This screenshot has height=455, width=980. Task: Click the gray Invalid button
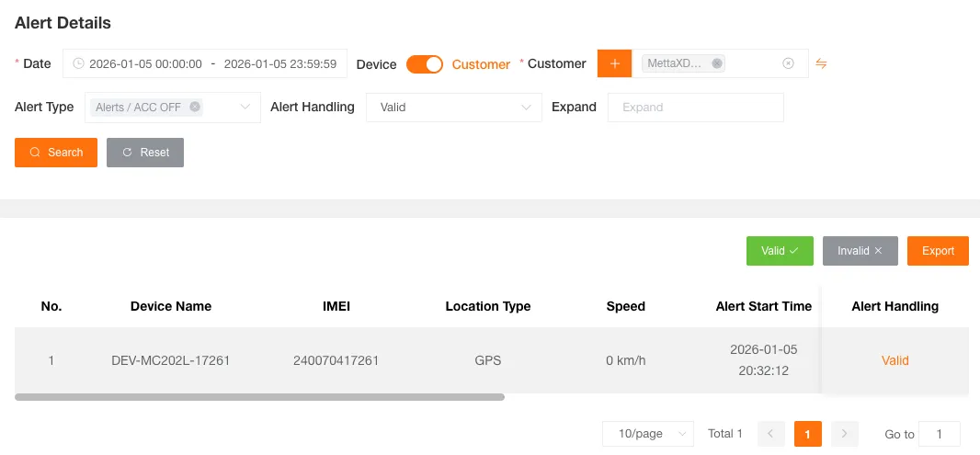pyautogui.click(x=860, y=251)
